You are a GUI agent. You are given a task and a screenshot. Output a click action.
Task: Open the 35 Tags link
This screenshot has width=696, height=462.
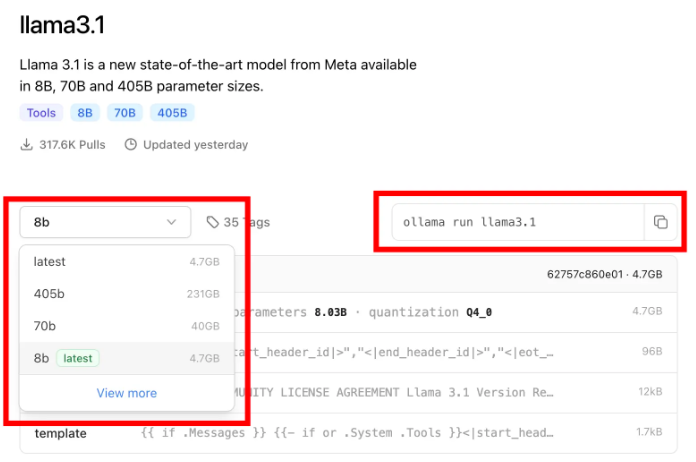(238, 222)
